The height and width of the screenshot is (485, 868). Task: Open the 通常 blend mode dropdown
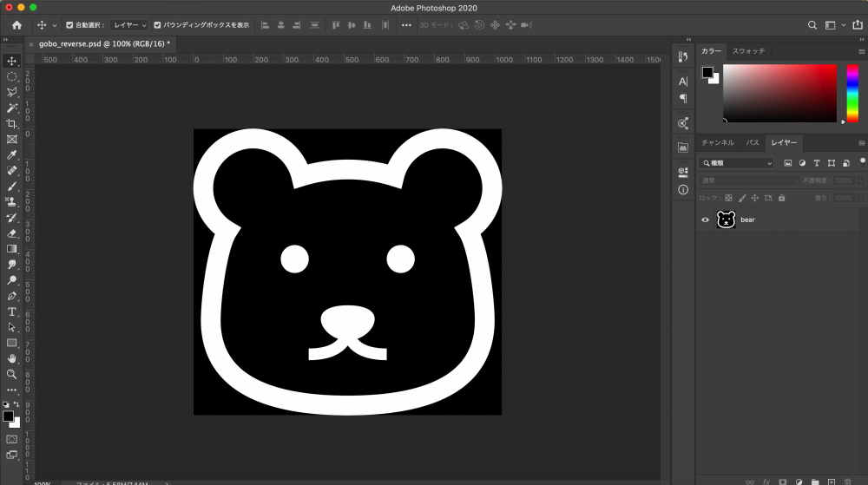coord(749,180)
